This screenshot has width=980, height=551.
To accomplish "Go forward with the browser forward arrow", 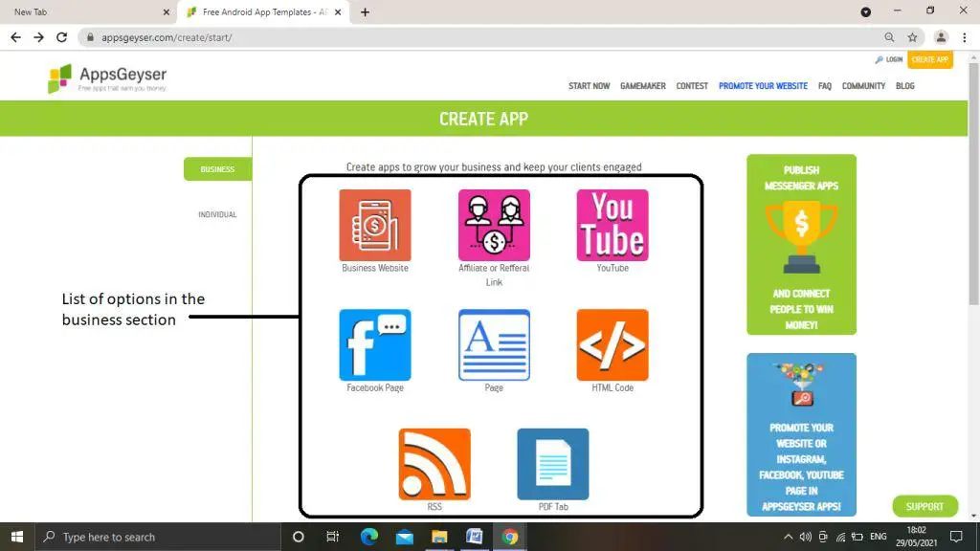I will (38, 37).
